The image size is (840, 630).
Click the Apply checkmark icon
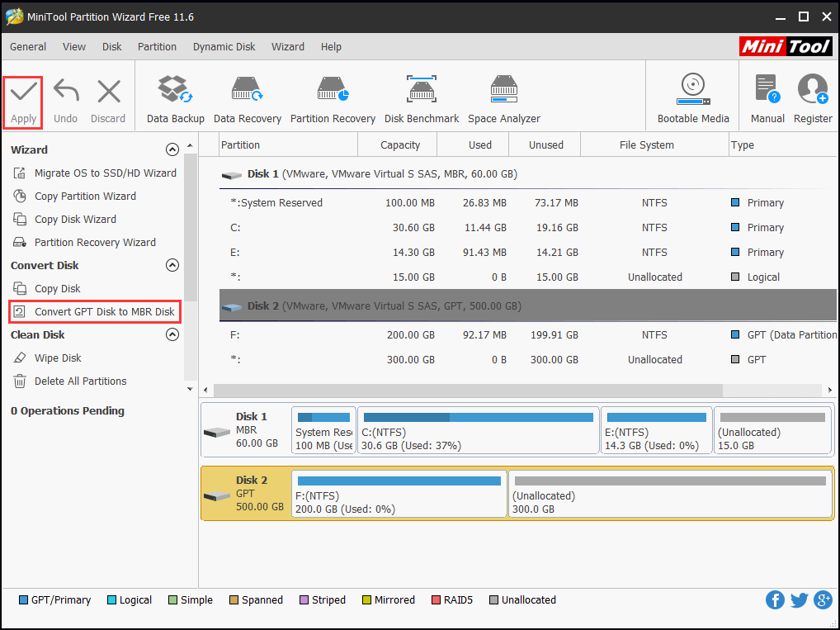click(24, 91)
